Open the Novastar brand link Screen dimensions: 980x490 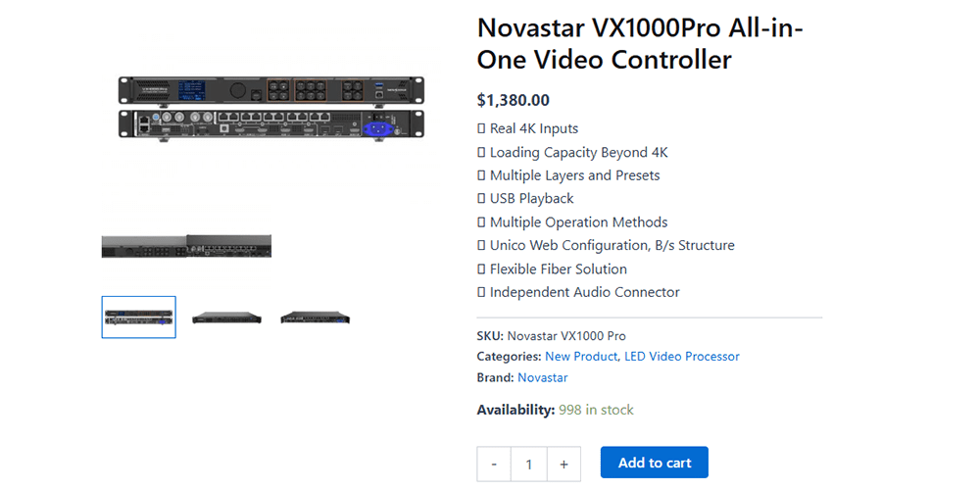coord(543,377)
